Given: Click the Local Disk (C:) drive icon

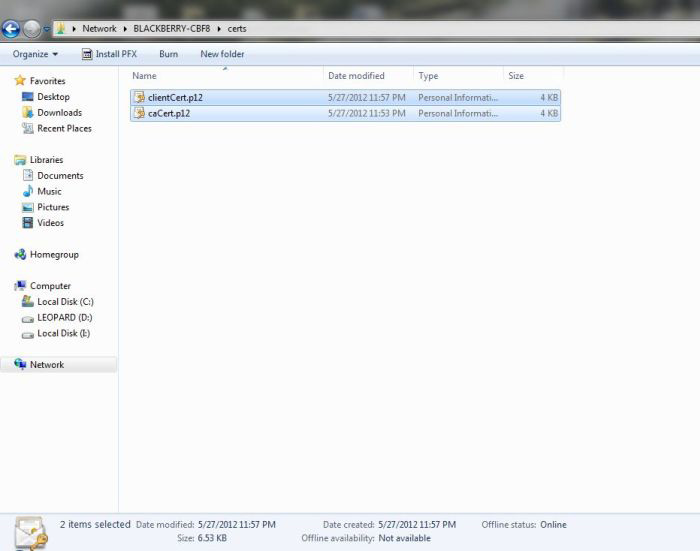Looking at the screenshot, I should click(x=28, y=301).
